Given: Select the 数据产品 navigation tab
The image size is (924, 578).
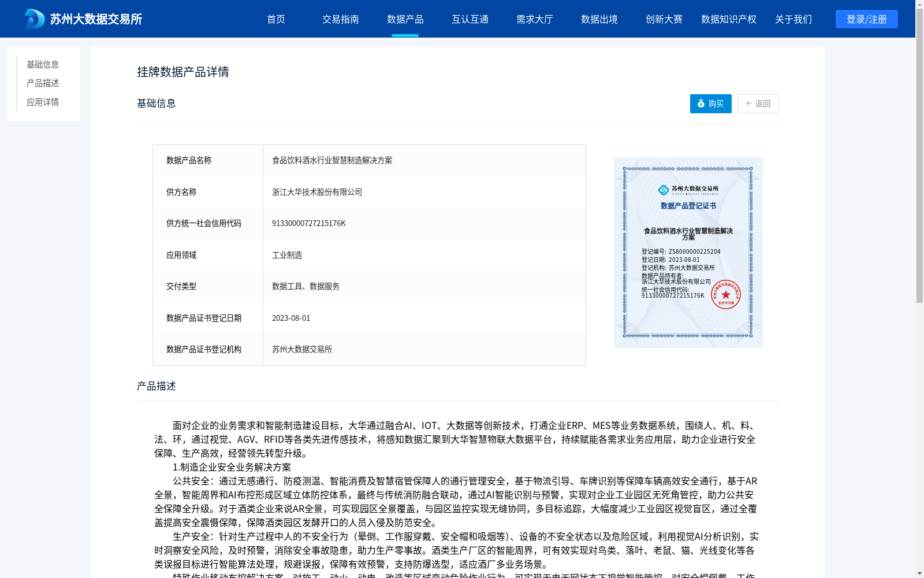Looking at the screenshot, I should [405, 19].
